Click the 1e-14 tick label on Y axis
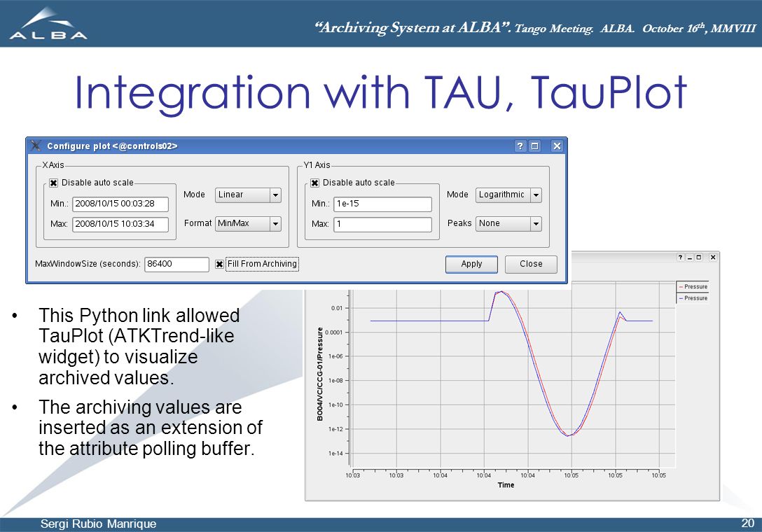This screenshot has height=532, width=762. 335,454
